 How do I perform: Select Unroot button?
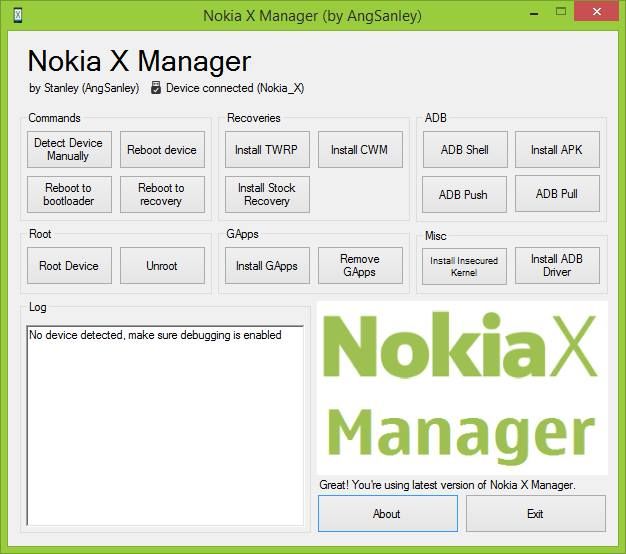tap(162, 265)
